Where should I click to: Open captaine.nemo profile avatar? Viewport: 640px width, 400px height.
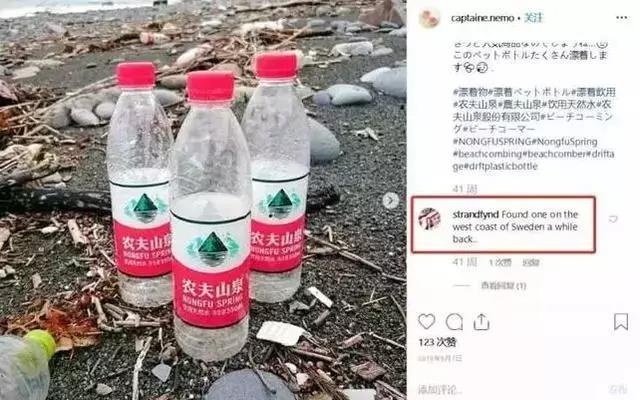coord(429,18)
